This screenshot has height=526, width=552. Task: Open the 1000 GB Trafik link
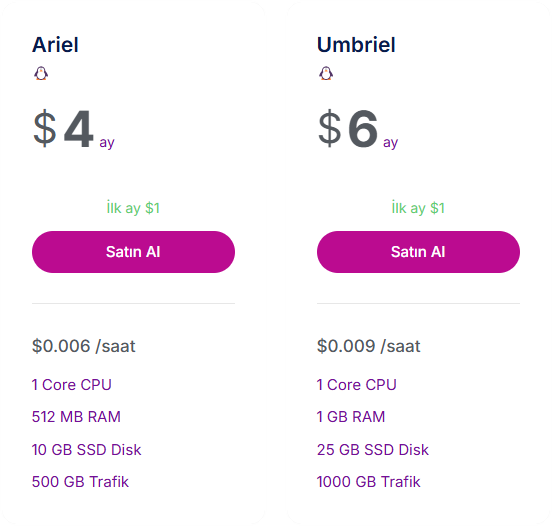click(x=369, y=482)
